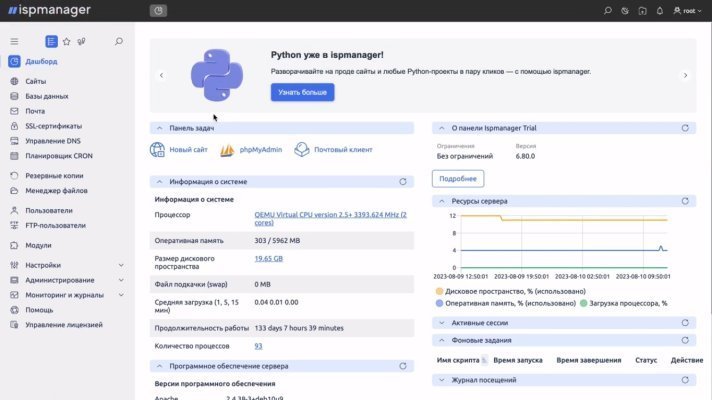
Task: Refresh Ресурсы сервера chart
Action: click(685, 201)
